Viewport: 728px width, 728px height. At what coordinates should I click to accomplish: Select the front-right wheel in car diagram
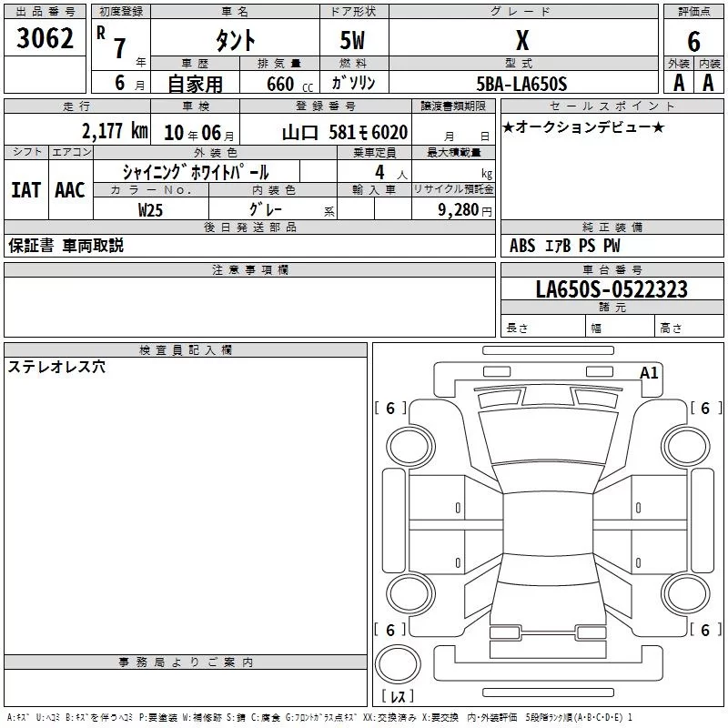(x=685, y=445)
